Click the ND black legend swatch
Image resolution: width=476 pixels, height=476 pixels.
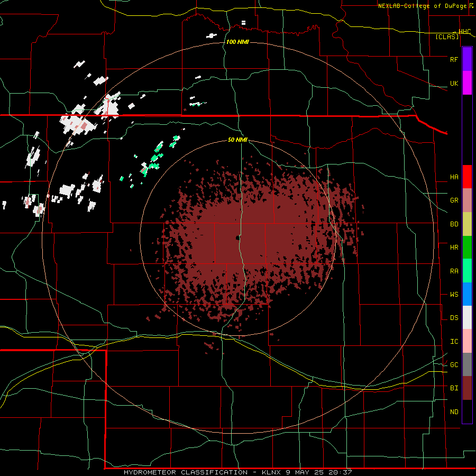[467, 411]
